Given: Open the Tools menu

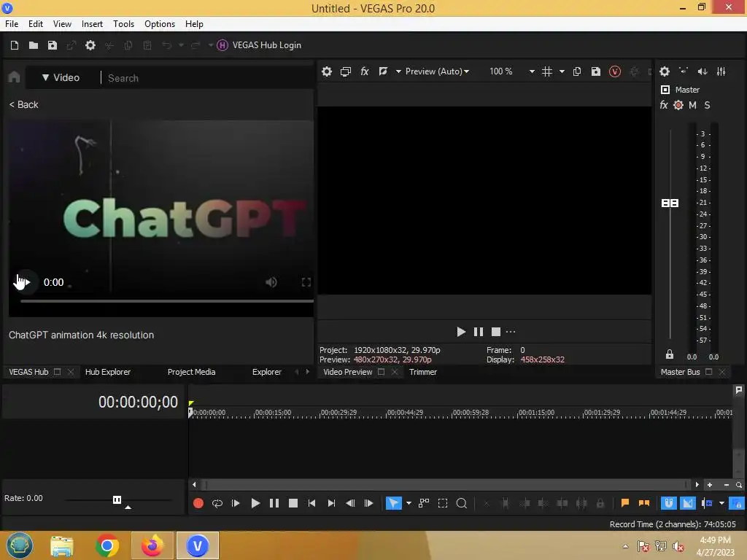Looking at the screenshot, I should point(123,24).
